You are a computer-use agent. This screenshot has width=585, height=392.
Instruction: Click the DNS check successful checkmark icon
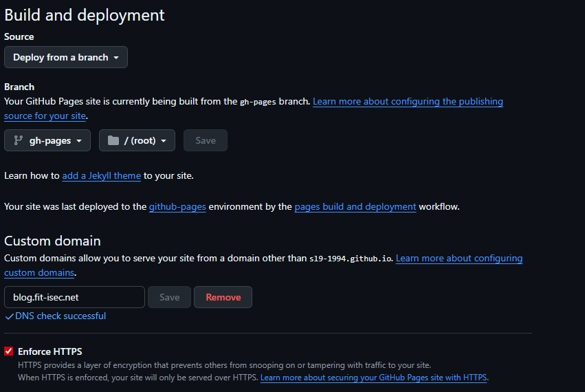[x=9, y=316]
